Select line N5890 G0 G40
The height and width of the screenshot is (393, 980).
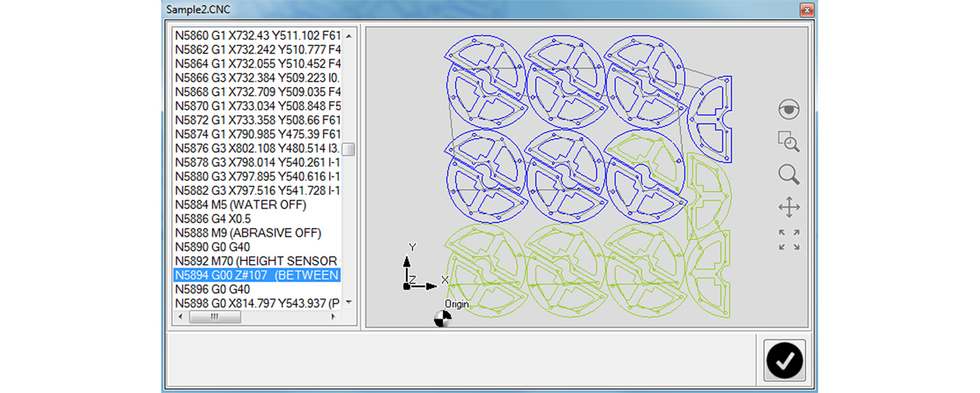(258, 247)
